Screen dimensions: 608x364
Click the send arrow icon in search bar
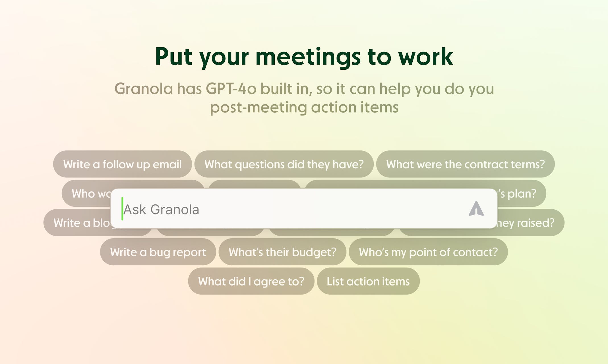click(476, 209)
